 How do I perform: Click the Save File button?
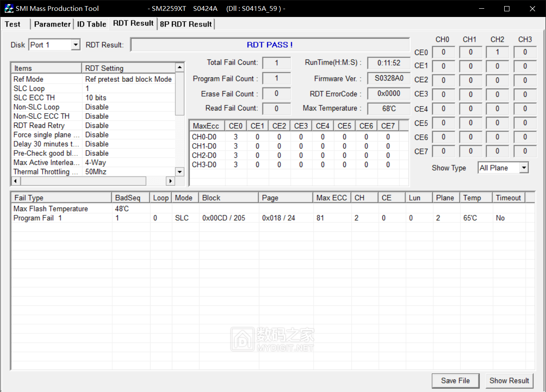pos(456,381)
